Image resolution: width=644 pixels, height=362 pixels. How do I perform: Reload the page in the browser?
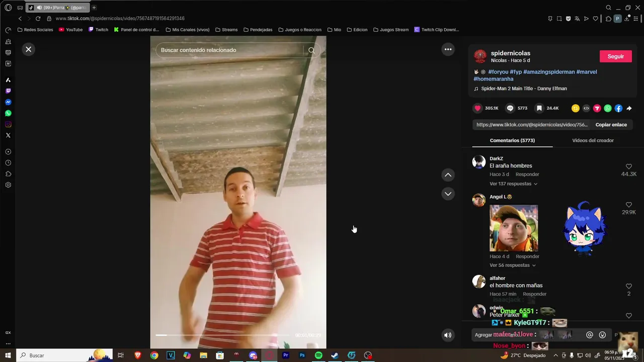point(38,19)
